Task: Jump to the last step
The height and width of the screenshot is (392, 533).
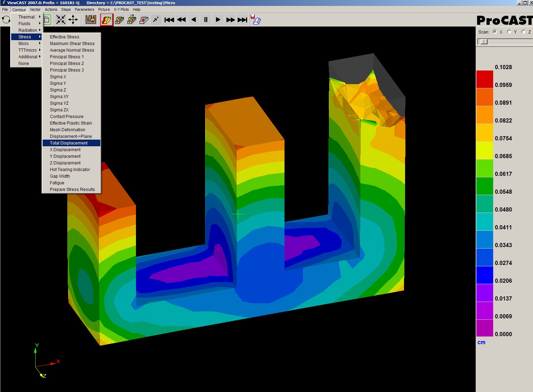Action: 243,20
